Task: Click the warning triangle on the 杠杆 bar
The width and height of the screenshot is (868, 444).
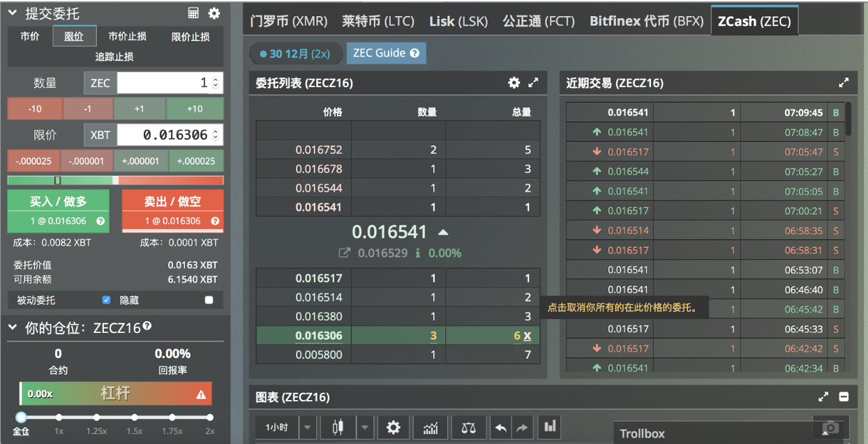Action: [x=201, y=394]
